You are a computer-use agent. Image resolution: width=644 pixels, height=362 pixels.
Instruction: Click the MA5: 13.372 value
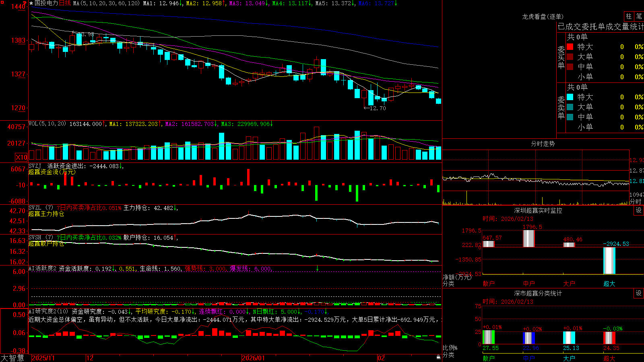coord(333,3)
